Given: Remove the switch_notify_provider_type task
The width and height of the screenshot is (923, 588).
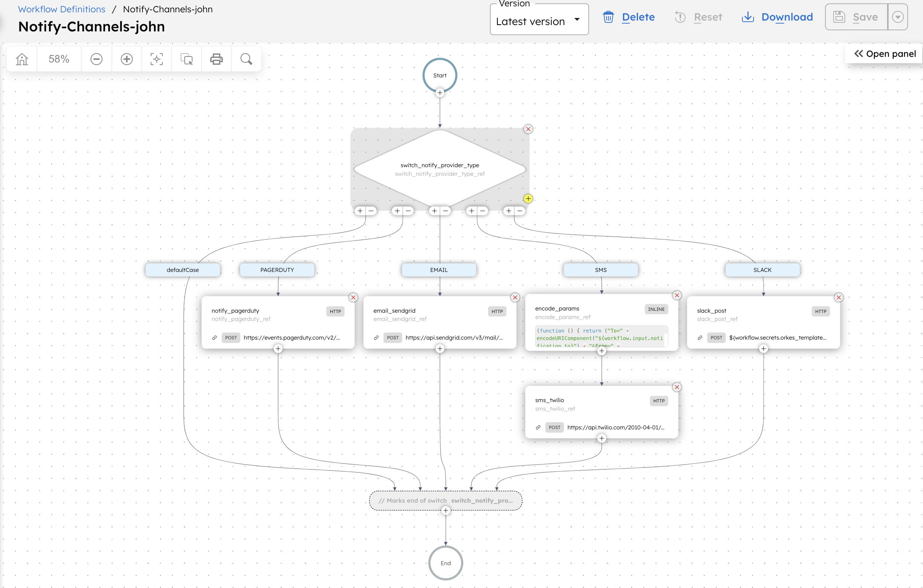Looking at the screenshot, I should pos(528,129).
